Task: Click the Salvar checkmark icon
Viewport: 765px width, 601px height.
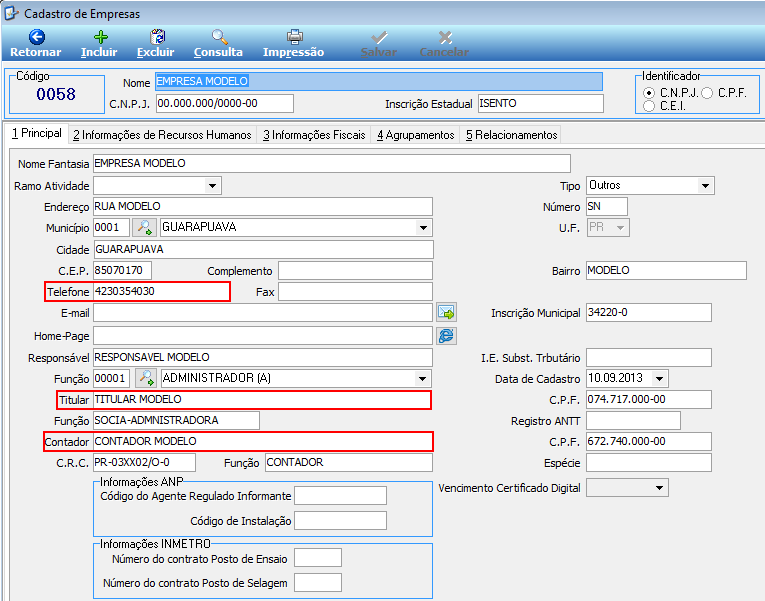Action: point(379,38)
